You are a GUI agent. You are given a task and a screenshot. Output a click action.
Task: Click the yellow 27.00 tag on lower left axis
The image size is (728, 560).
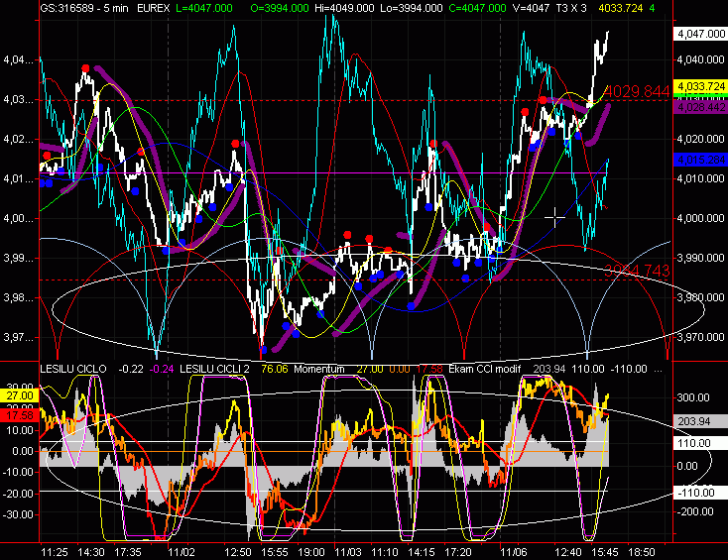pos(20,395)
